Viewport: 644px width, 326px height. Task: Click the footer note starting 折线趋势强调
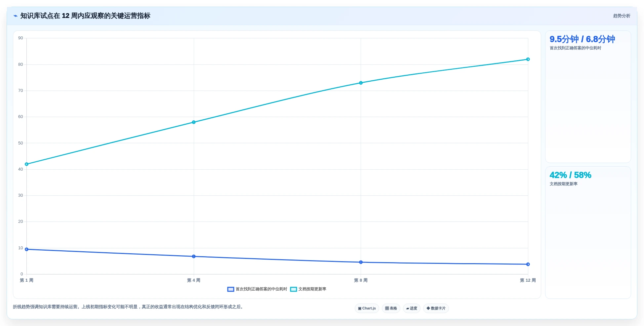click(129, 307)
